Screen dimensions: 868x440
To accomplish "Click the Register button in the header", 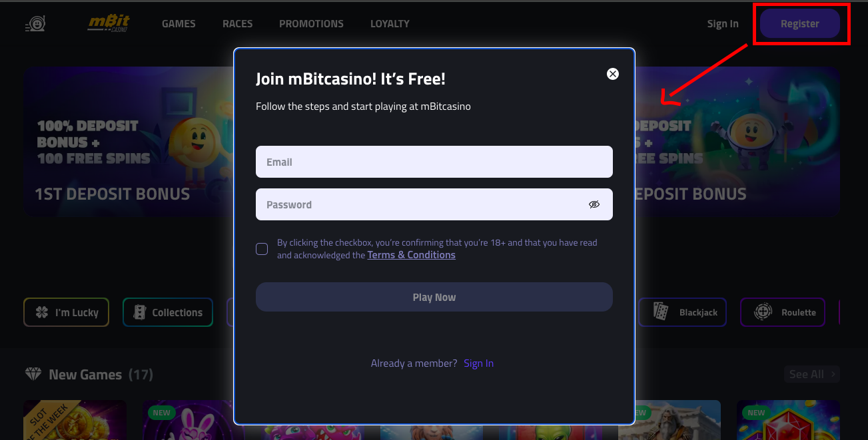I will tap(800, 23).
